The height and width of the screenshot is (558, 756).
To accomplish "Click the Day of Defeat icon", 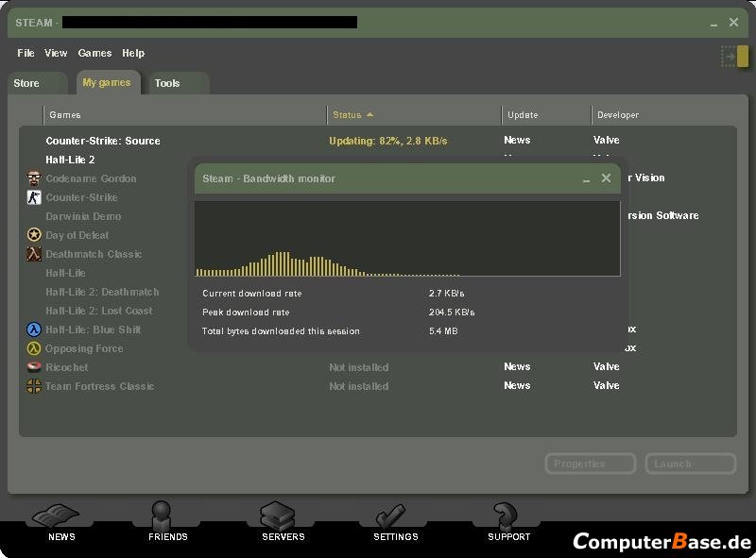I will click(x=34, y=235).
